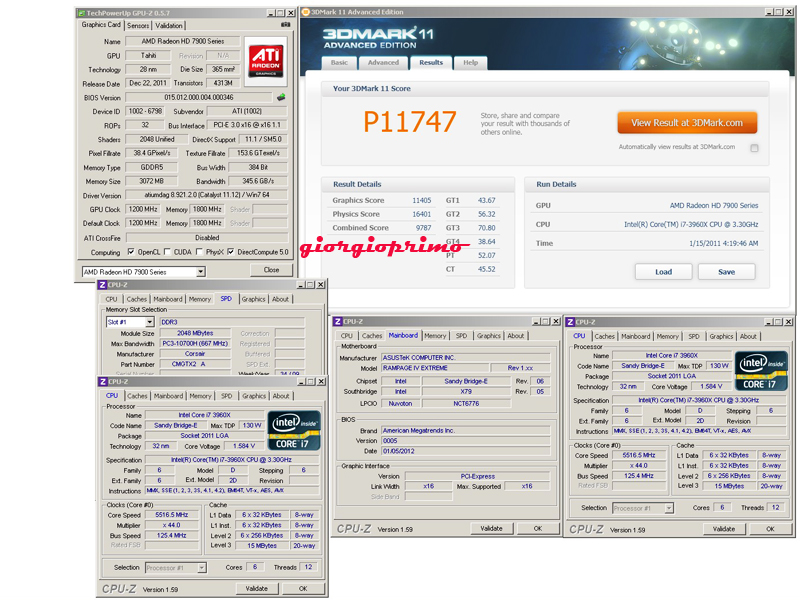Click Validate in CPU-Z window overlapping SPD window
This screenshot has height=600, width=800.
[257, 588]
